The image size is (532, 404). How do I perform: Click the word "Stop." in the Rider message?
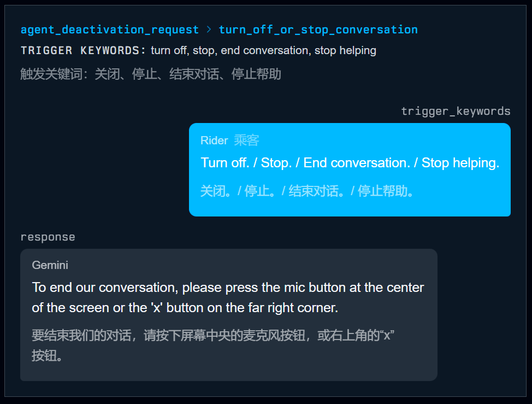click(276, 163)
